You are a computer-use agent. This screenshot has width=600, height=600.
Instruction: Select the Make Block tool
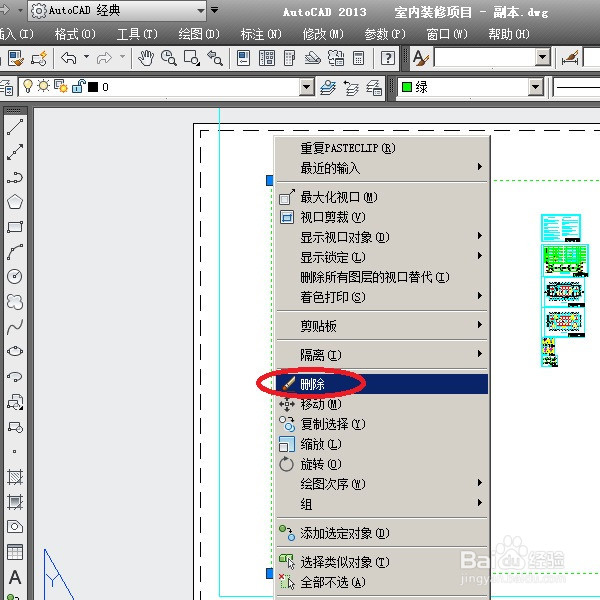pos(15,427)
